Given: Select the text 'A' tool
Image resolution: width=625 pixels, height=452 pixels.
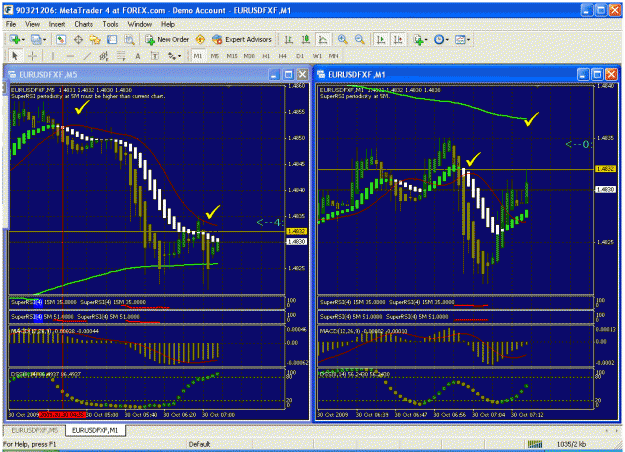Looking at the screenshot, I should click(138, 56).
